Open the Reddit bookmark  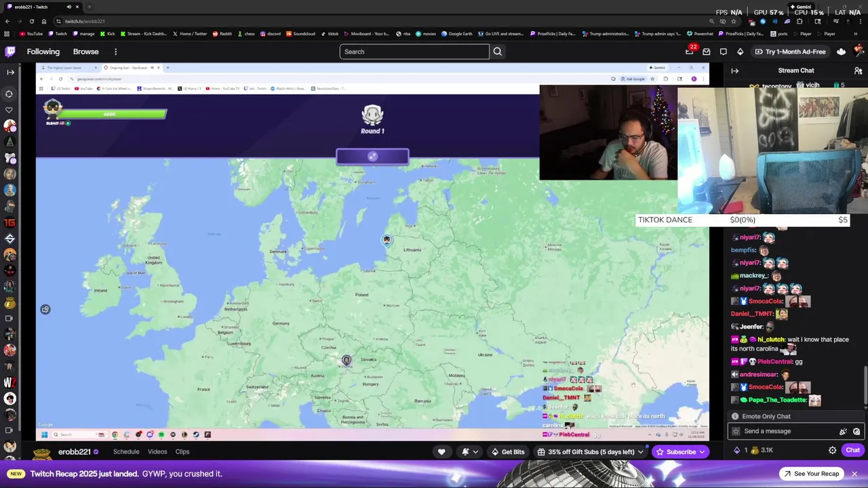click(222, 34)
